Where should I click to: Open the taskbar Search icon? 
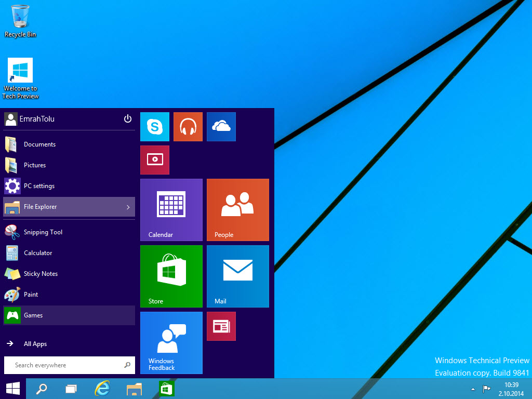click(42, 389)
